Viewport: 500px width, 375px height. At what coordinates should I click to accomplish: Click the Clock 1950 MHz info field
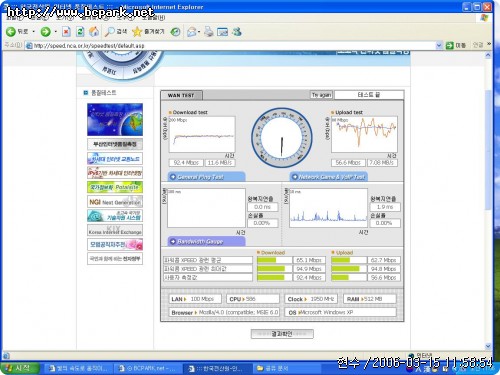pos(311,299)
